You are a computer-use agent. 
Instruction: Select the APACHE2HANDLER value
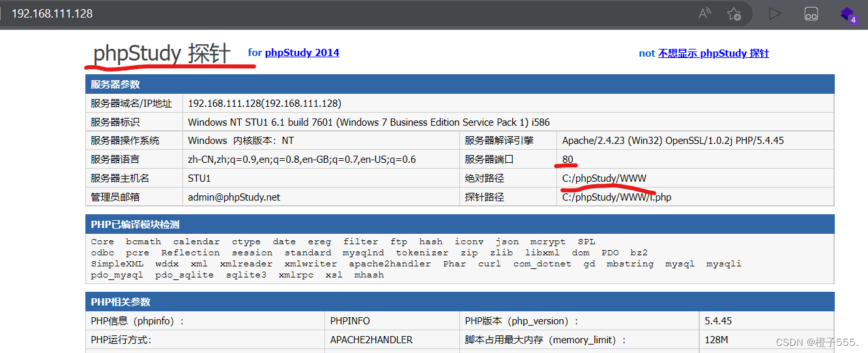(371, 340)
